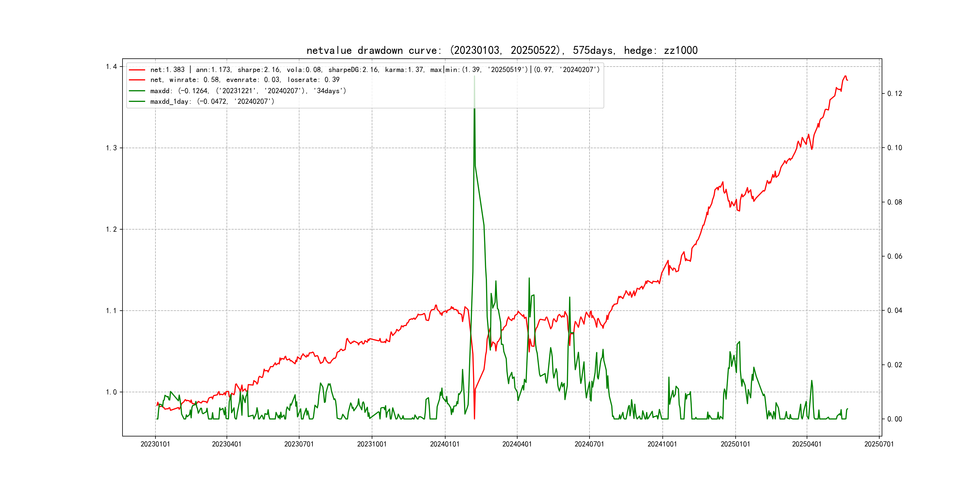
Task: Click the 0.06 right y-axis label
Action: 894,256
